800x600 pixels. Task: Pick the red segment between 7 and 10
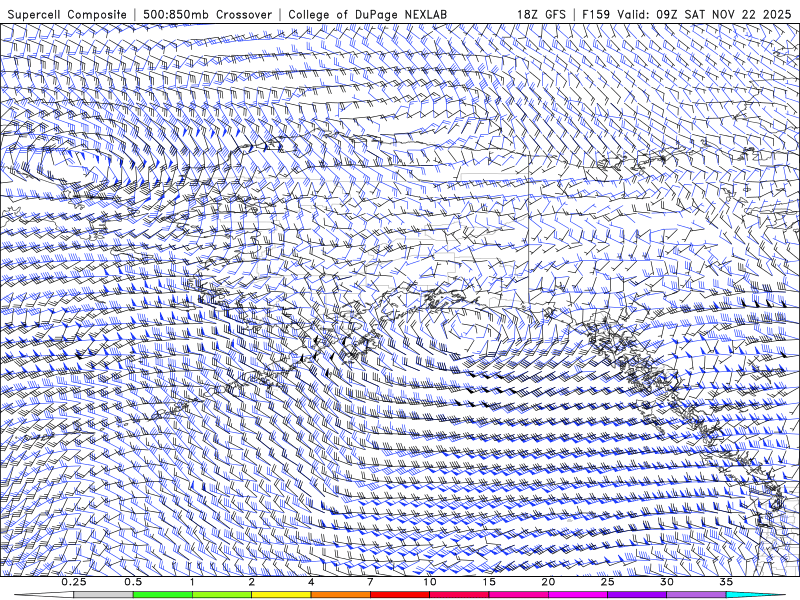point(399,595)
